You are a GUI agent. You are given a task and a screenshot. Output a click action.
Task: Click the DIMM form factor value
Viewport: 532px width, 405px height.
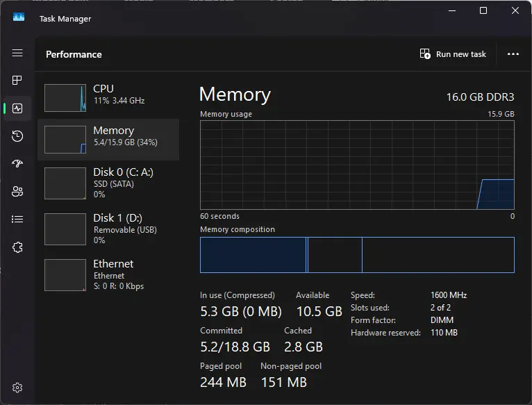pyautogui.click(x=442, y=320)
